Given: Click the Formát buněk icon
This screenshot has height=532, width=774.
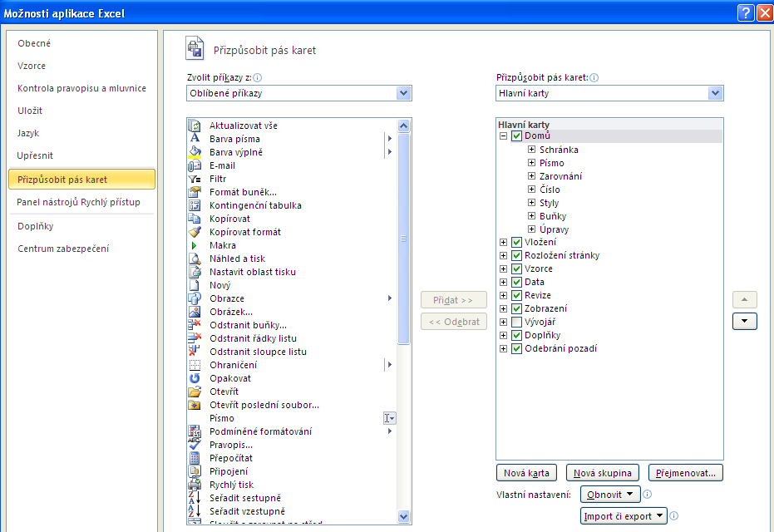Looking at the screenshot, I should 195,192.
